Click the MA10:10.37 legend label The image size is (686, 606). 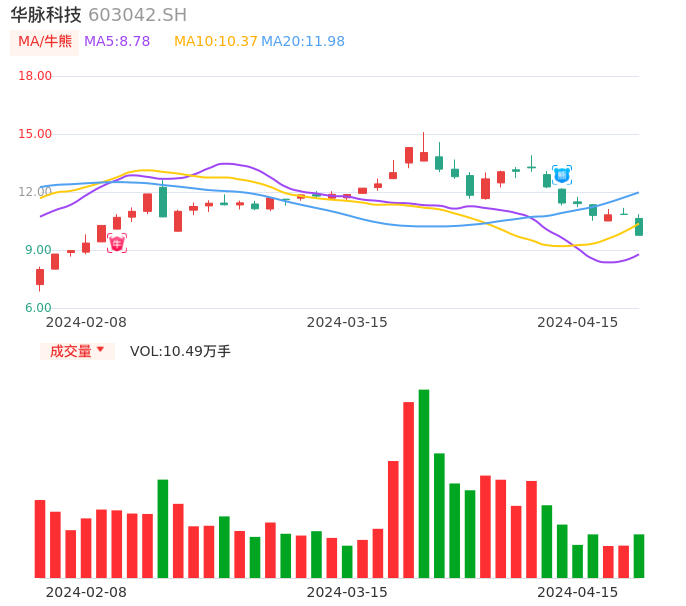tap(216, 42)
